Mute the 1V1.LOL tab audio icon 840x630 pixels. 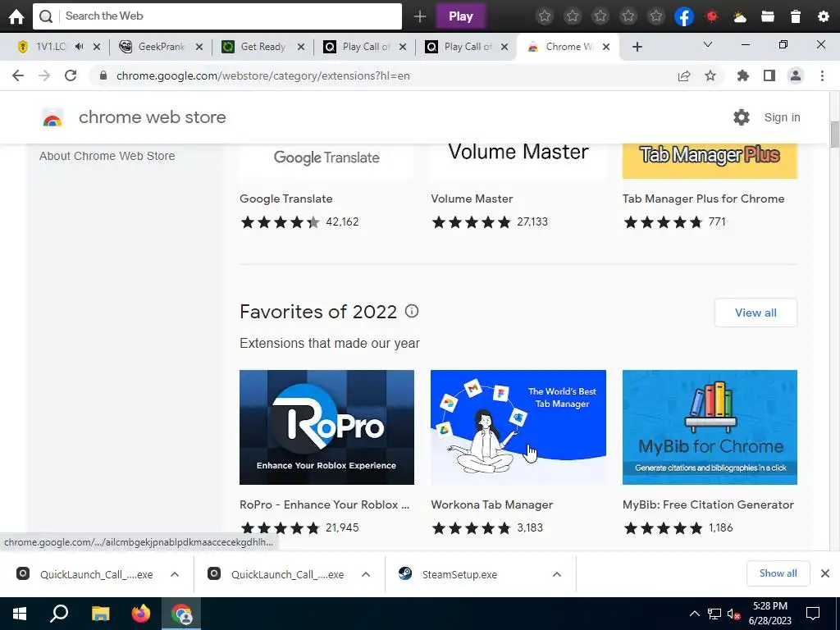80,47
